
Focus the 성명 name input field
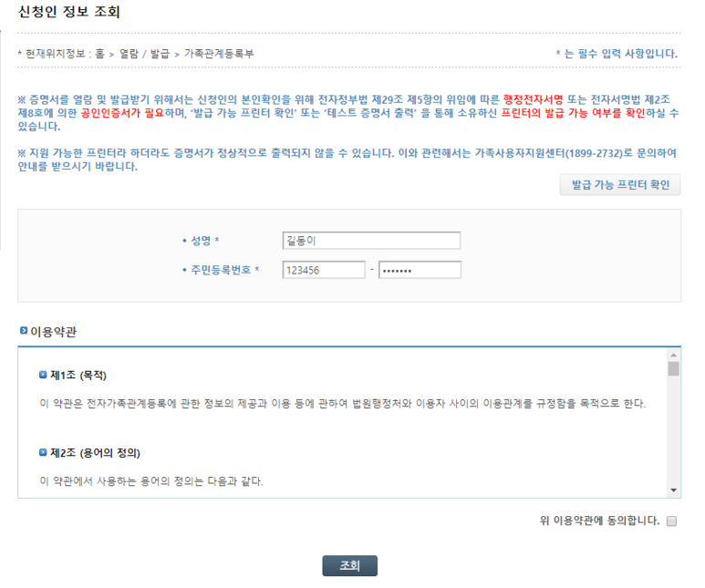[371, 241]
